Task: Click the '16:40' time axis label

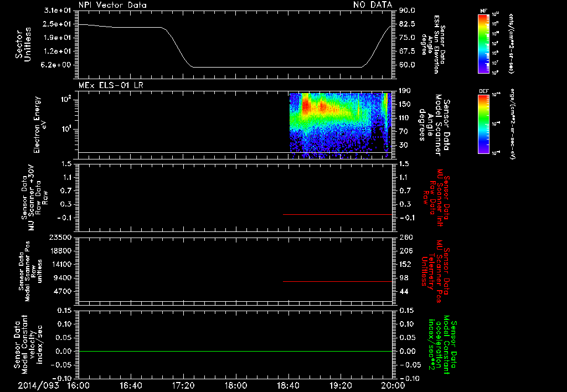Action: [x=131, y=385]
